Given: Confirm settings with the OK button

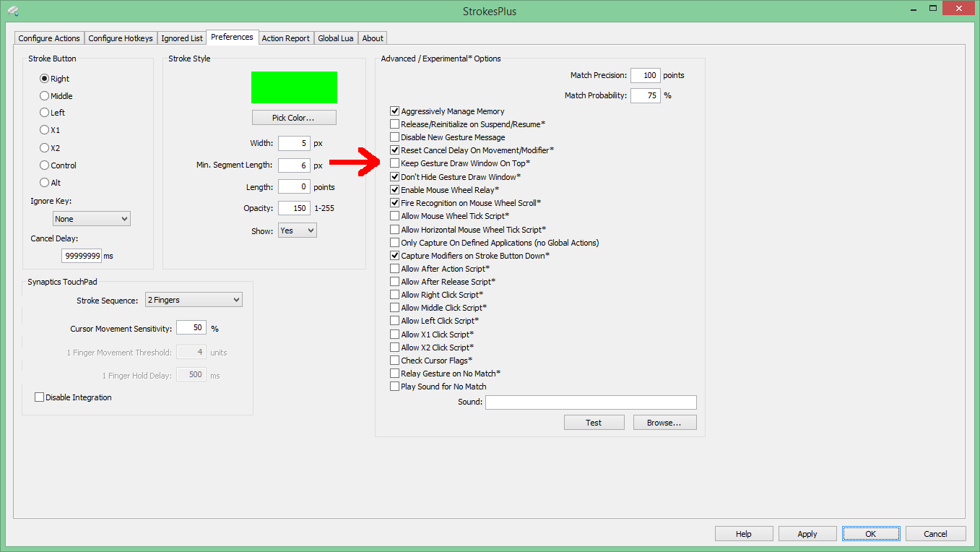Looking at the screenshot, I should pyautogui.click(x=871, y=534).
